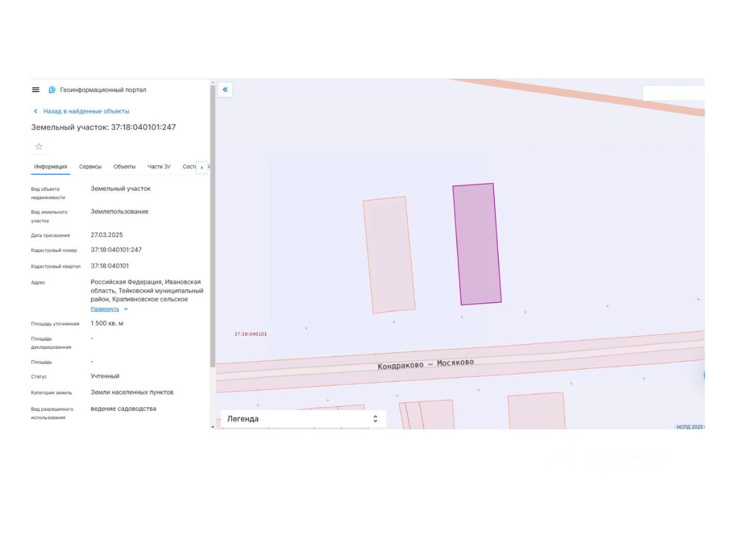The height and width of the screenshot is (535, 756).
Task: Click the heading Земельный участок: 37:18:040101:247
Action: click(103, 127)
